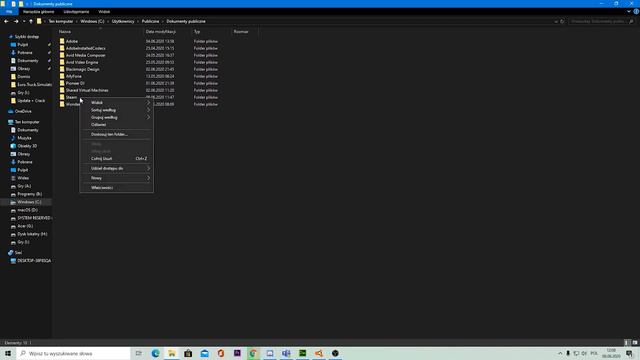Click the Back navigation arrow
Viewport: 640px width, 360px height.
[x=6, y=21]
